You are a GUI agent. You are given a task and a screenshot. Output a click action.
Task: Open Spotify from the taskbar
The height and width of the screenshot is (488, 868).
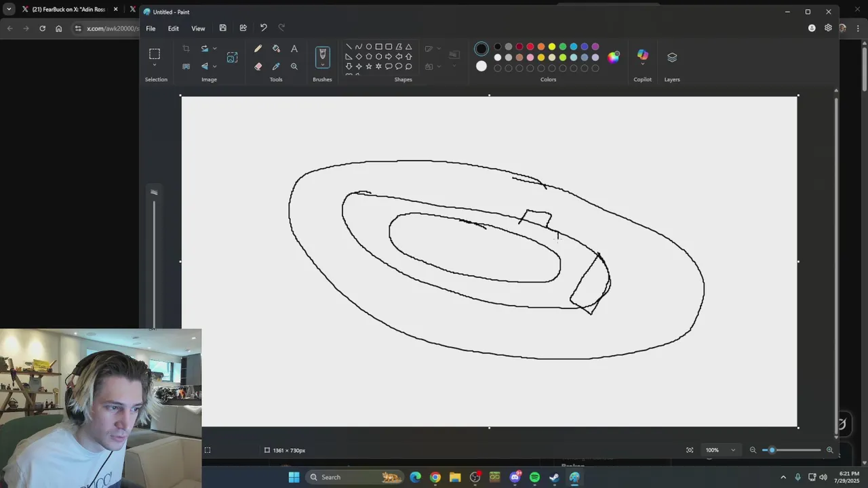(x=534, y=477)
